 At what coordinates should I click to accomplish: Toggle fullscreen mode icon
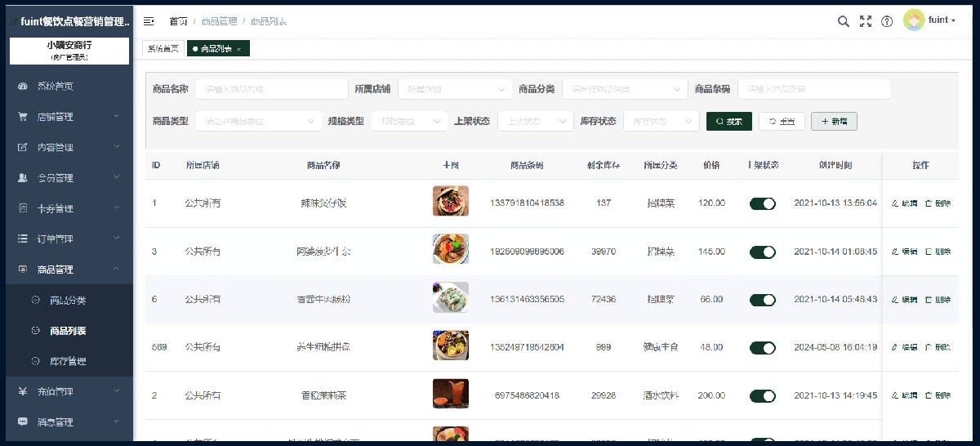click(866, 21)
